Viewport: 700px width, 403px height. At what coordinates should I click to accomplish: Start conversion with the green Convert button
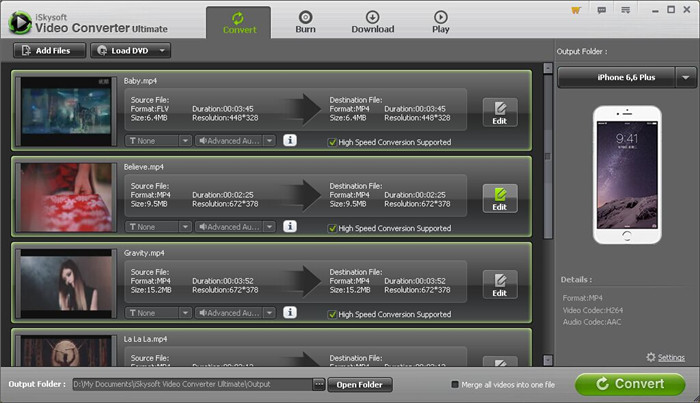click(x=630, y=384)
